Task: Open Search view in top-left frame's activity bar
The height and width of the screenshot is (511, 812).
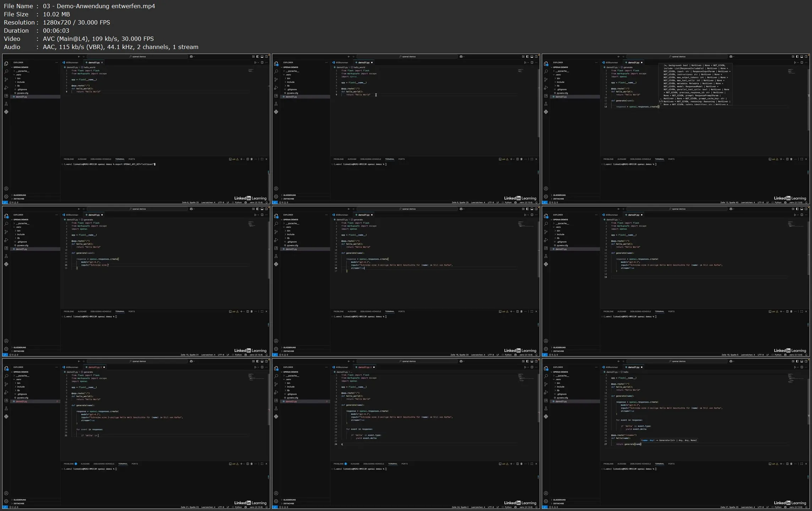Action: click(x=6, y=72)
